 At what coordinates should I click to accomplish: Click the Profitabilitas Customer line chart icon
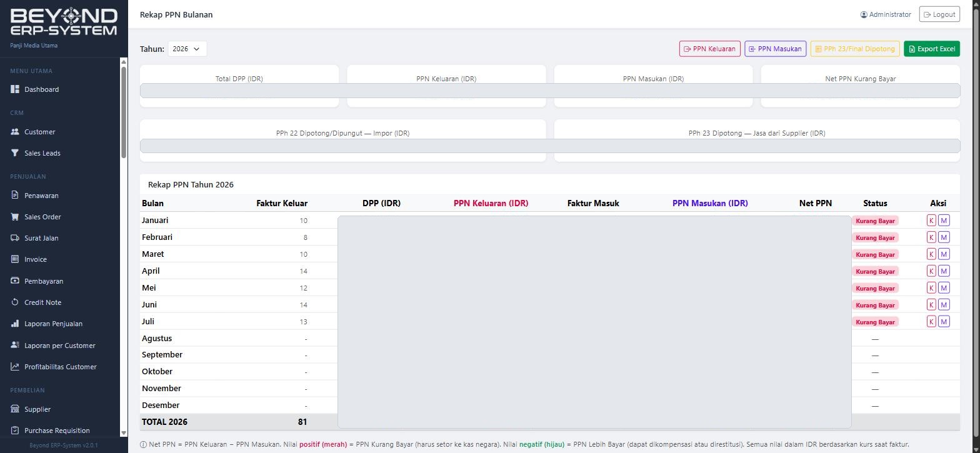tap(15, 367)
